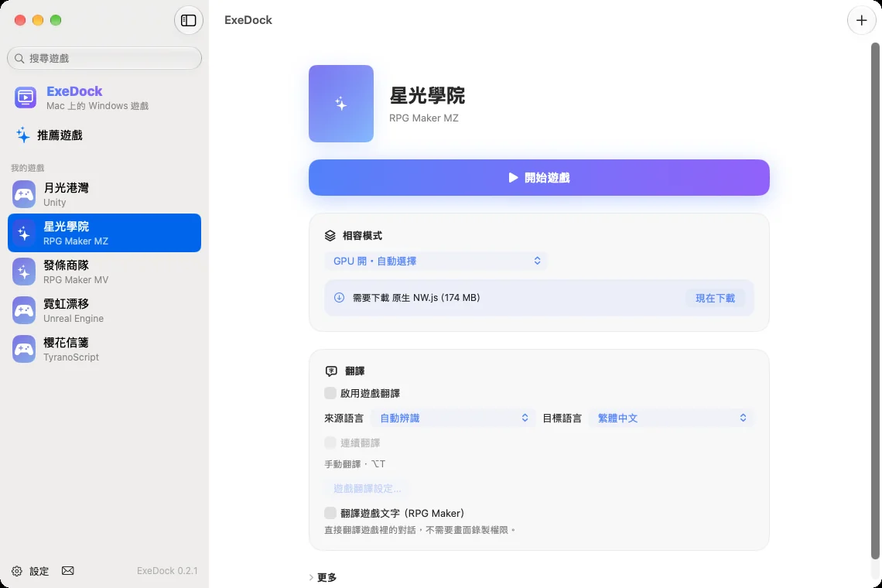Image resolution: width=882 pixels, height=588 pixels.
Task: Toggle the 連續翻譯 checkbox
Action: pos(330,443)
